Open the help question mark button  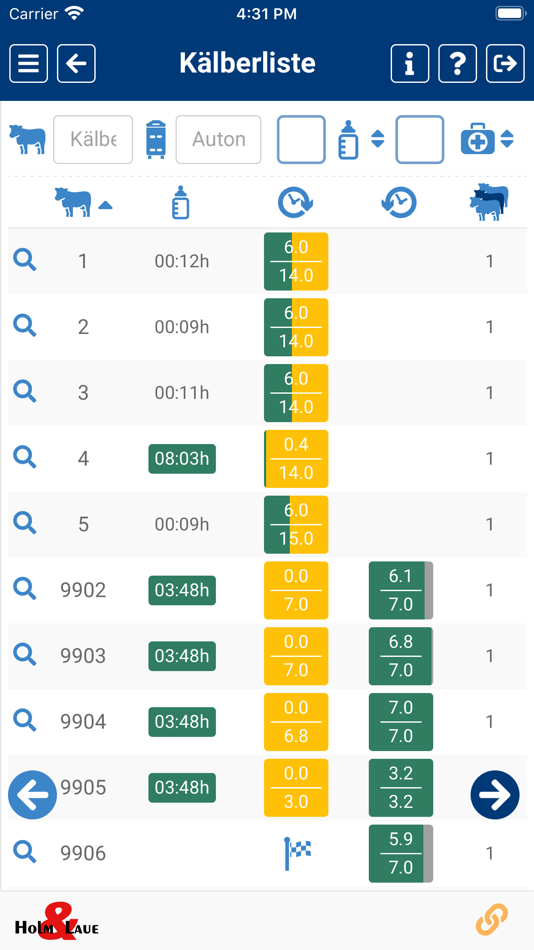coord(458,64)
